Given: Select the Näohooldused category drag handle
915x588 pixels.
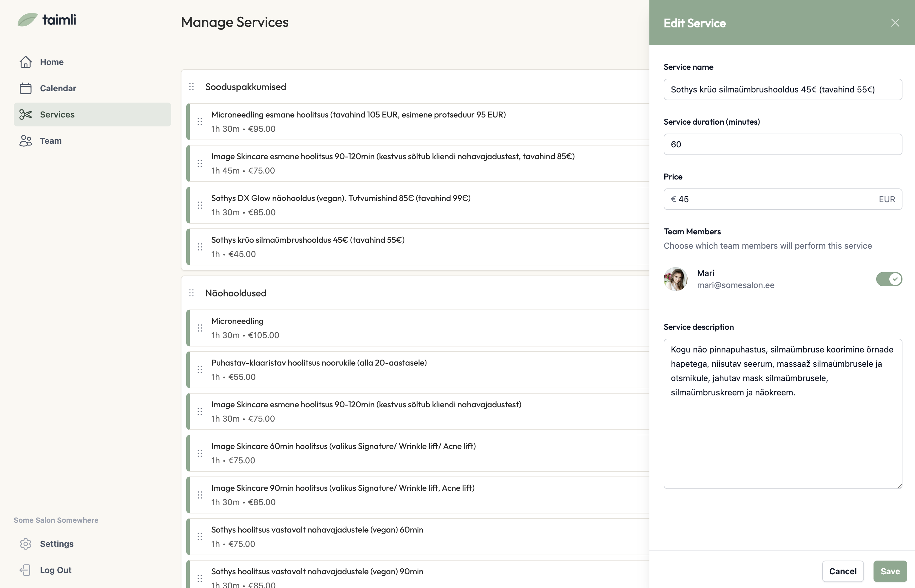Looking at the screenshot, I should 191,293.
